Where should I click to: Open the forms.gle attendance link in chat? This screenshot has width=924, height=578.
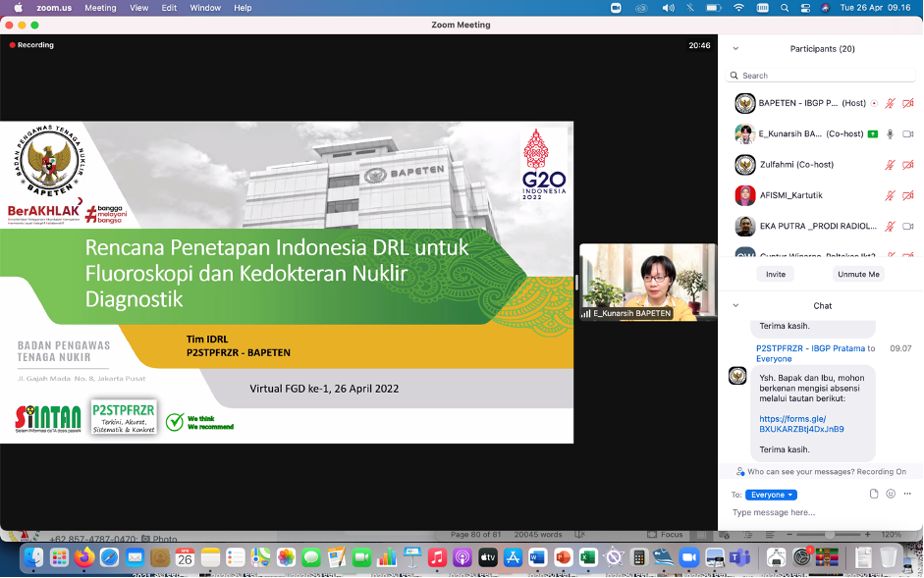click(x=801, y=424)
